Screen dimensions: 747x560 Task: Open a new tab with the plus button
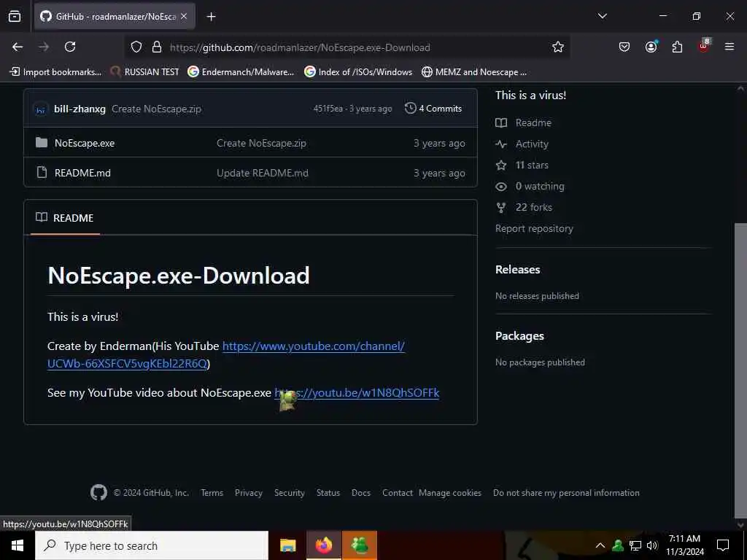click(211, 17)
